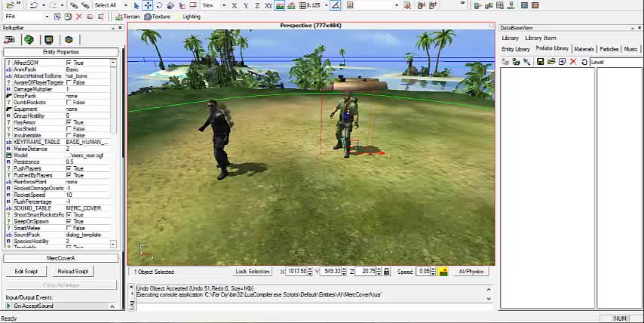The width and height of the screenshot is (644, 323).
Task: Click the Unlink objects chain icon
Action: point(85,5)
